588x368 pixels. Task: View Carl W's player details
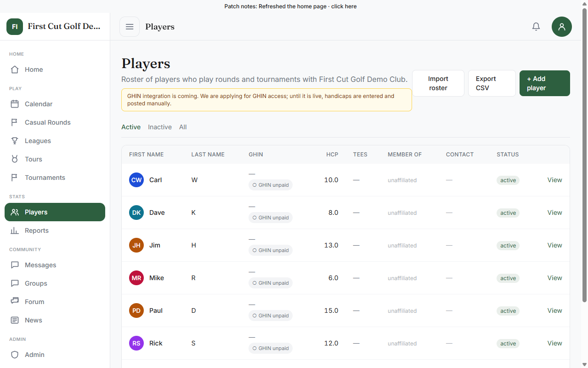pos(554,180)
